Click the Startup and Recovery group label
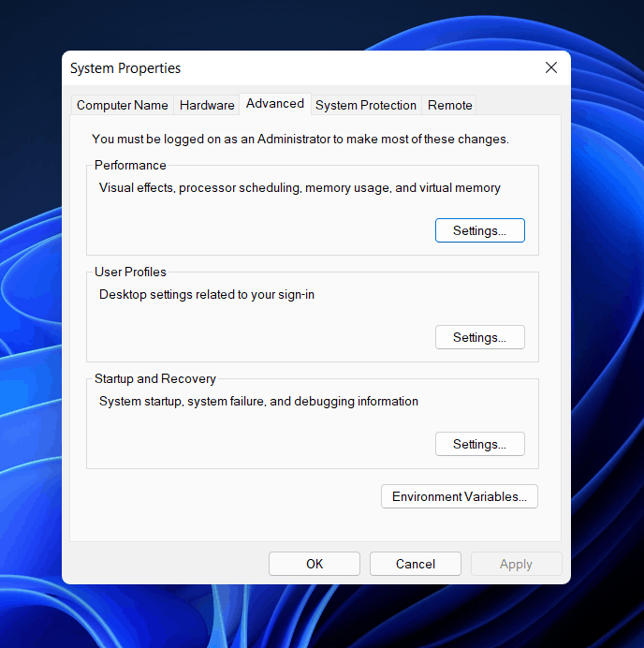This screenshot has height=648, width=644. coord(154,378)
